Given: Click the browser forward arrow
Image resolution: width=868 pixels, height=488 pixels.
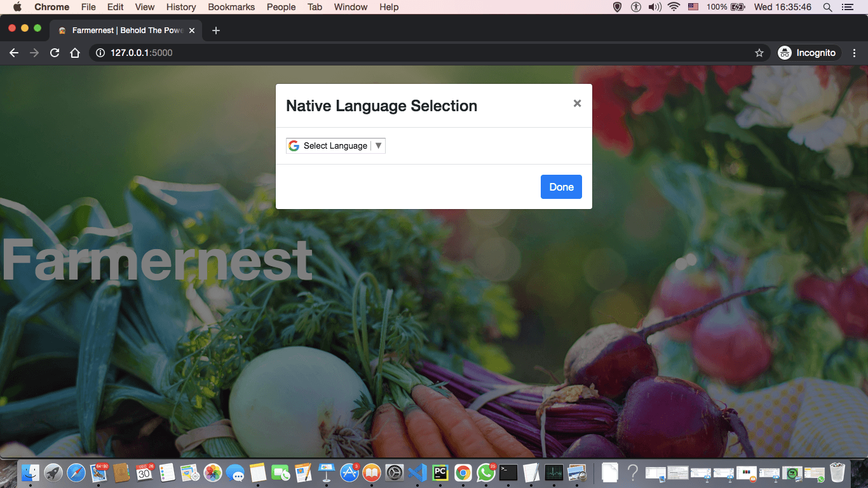Looking at the screenshot, I should click(x=34, y=53).
